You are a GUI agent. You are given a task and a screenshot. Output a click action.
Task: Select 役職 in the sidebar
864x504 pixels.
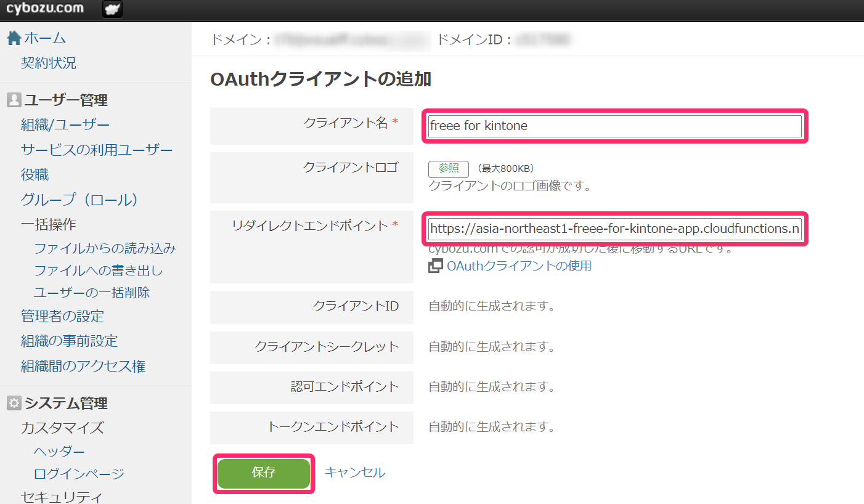point(35,175)
